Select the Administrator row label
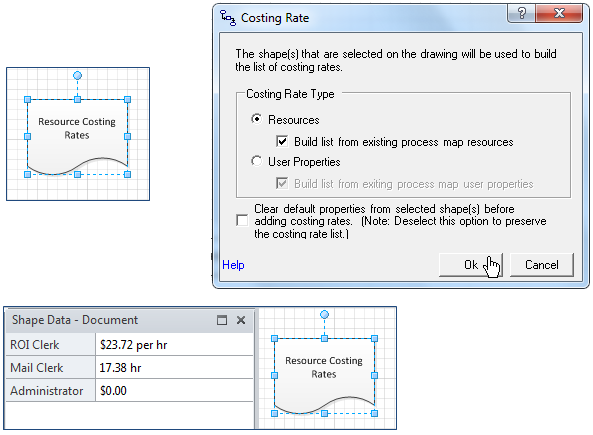This screenshot has width=593, height=435. pos(50,390)
